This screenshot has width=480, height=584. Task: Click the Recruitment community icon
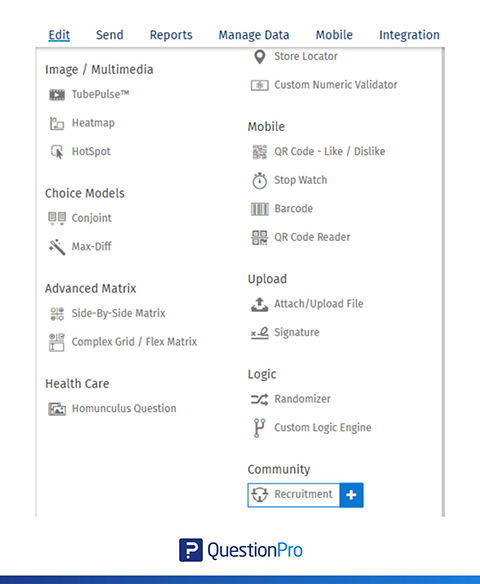[260, 495]
